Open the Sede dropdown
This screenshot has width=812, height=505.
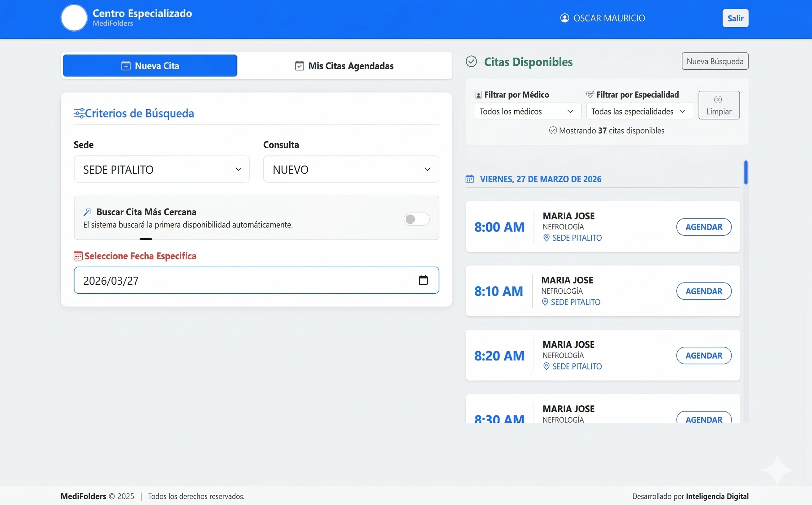click(x=162, y=169)
